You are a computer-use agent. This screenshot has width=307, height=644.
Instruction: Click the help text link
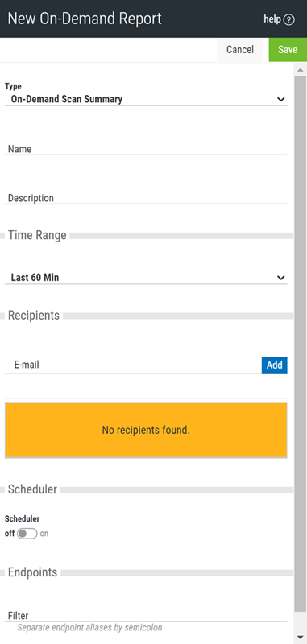(x=272, y=19)
